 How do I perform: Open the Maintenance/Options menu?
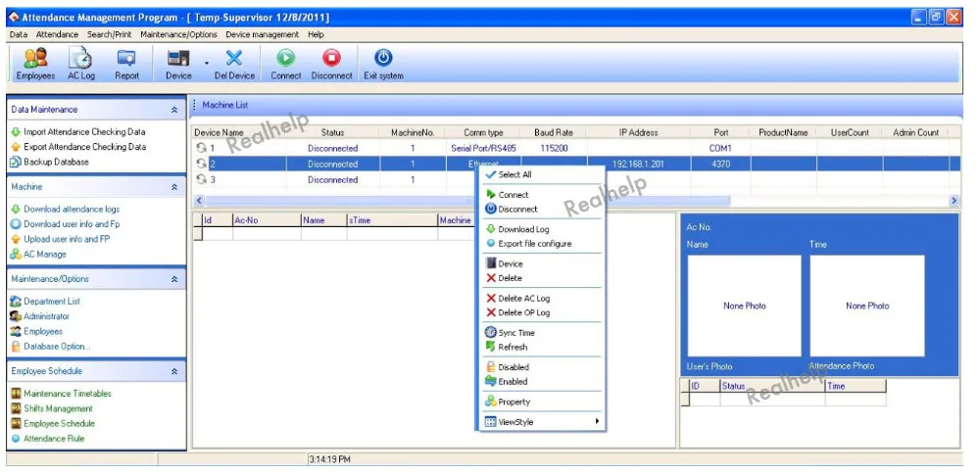pyautogui.click(x=178, y=34)
